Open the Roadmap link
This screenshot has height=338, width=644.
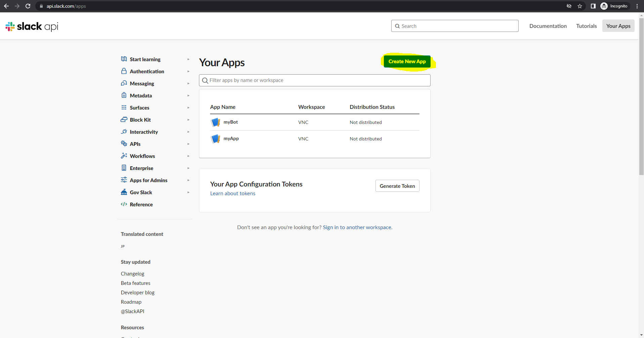pyautogui.click(x=131, y=302)
